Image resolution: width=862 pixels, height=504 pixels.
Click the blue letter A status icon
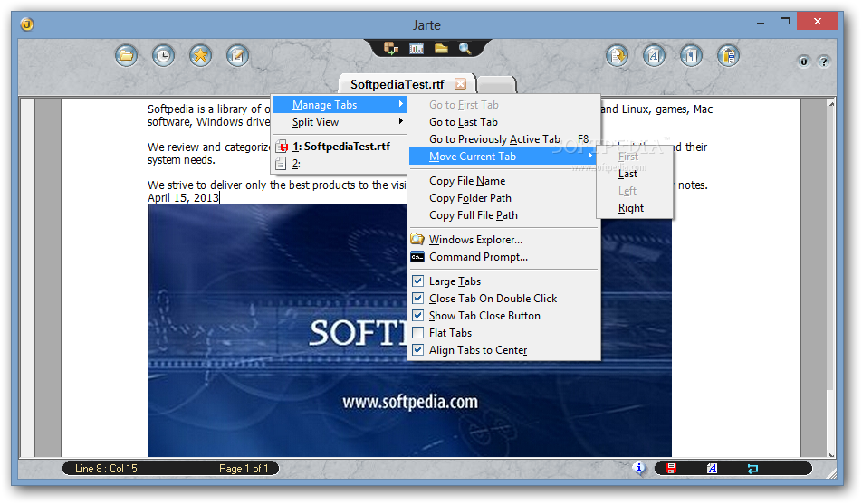coord(712,469)
